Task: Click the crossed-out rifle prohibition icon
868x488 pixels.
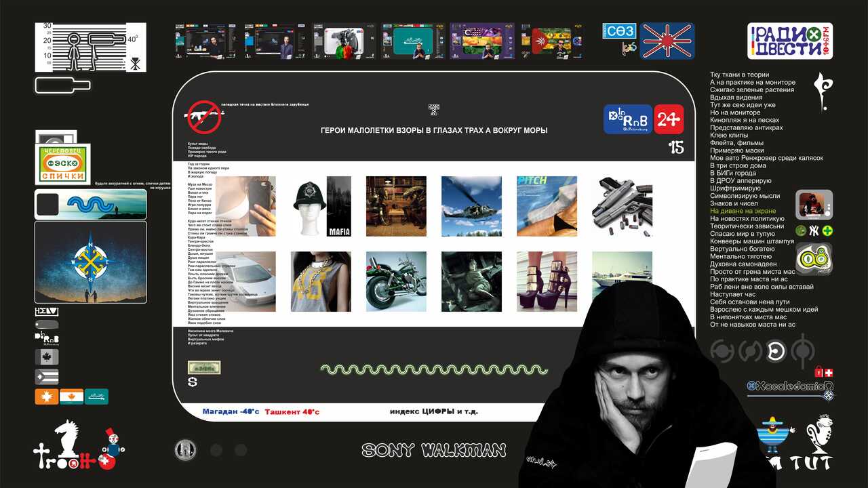Action: 204,117
